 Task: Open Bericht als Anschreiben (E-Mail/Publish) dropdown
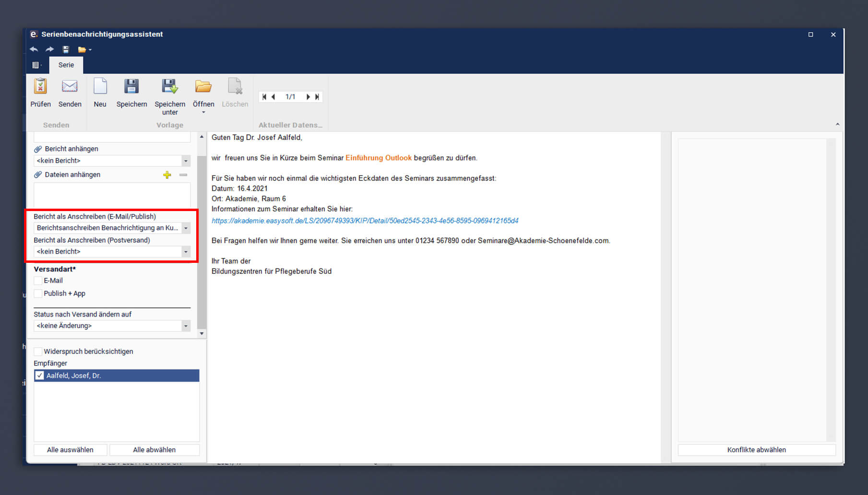186,228
